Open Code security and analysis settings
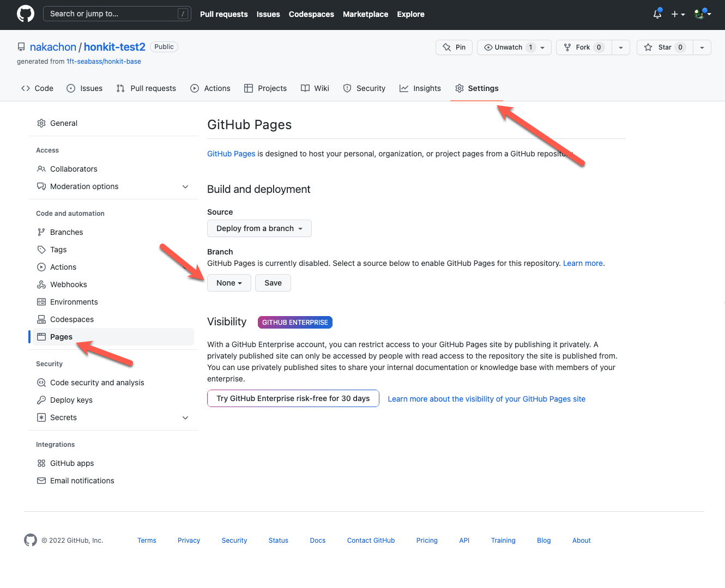Viewport: 725px width, 588px height. (113, 383)
